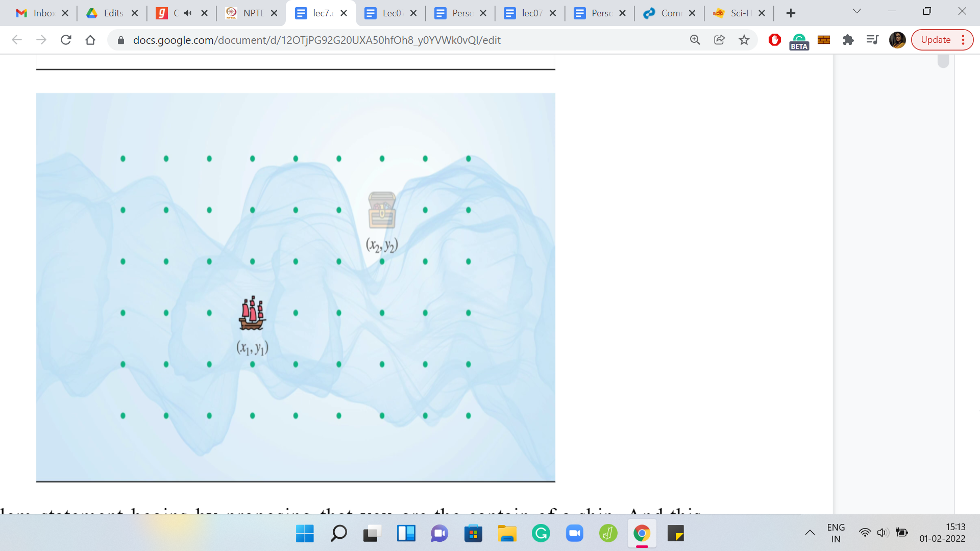
Task: Open a new tab with plus button
Action: [791, 13]
